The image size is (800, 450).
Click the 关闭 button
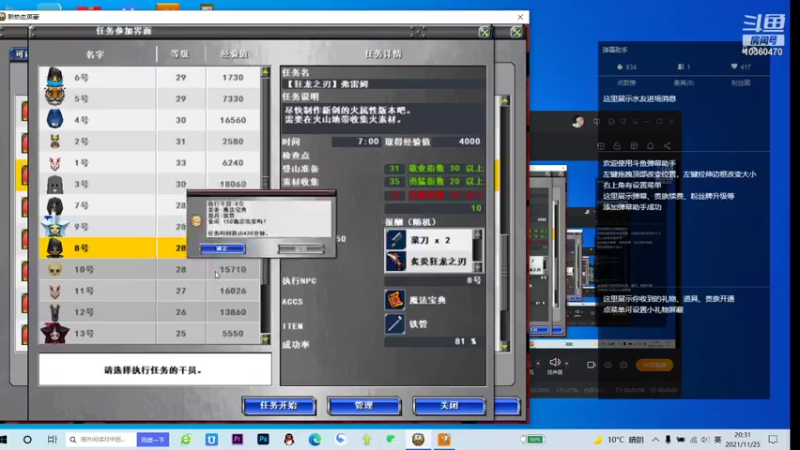coord(449,406)
